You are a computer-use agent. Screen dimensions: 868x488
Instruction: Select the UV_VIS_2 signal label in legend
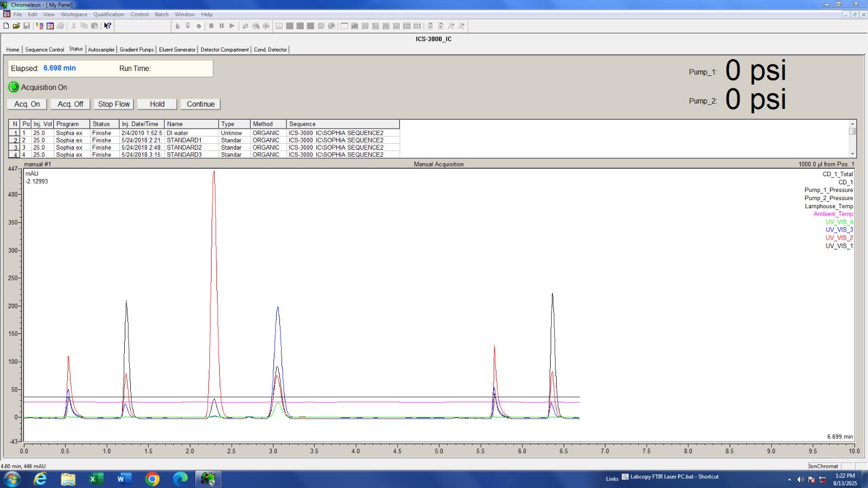point(839,238)
